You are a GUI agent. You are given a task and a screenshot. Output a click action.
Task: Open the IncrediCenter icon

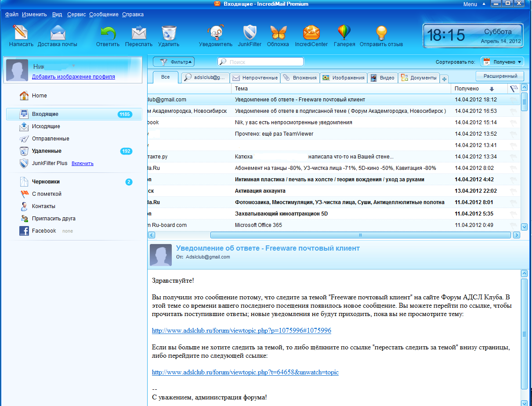point(311,33)
